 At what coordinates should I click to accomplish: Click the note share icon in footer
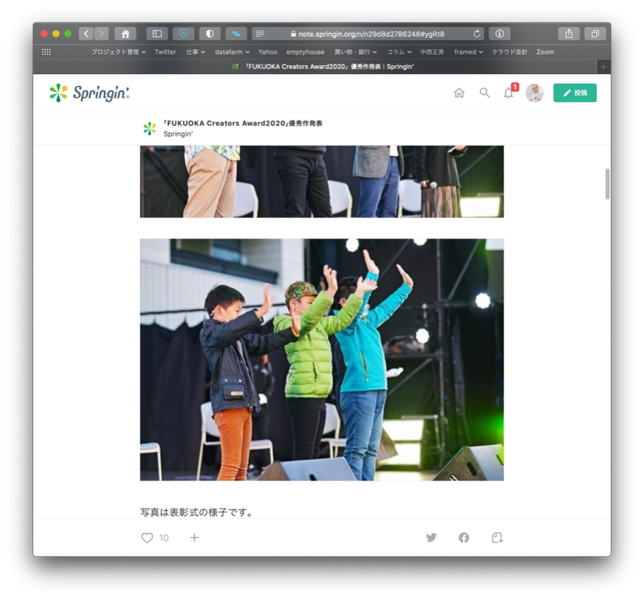[x=497, y=537]
